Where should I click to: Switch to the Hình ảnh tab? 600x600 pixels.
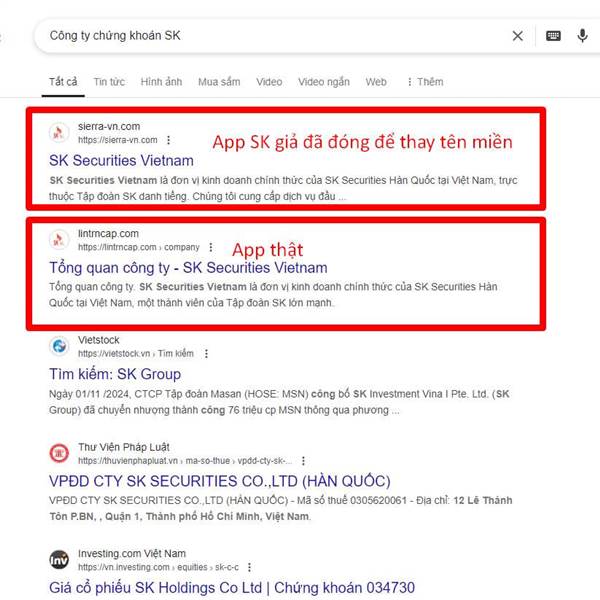tap(161, 82)
